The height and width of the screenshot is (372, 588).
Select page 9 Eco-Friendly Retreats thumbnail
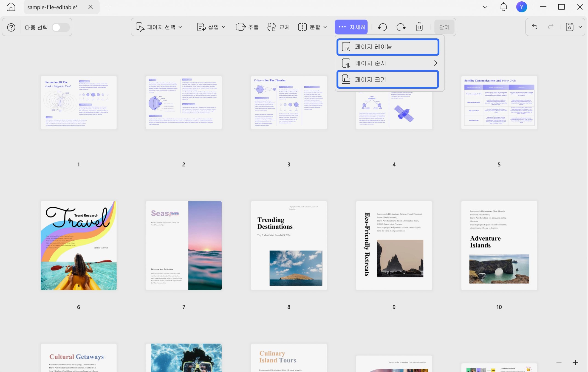coord(394,245)
